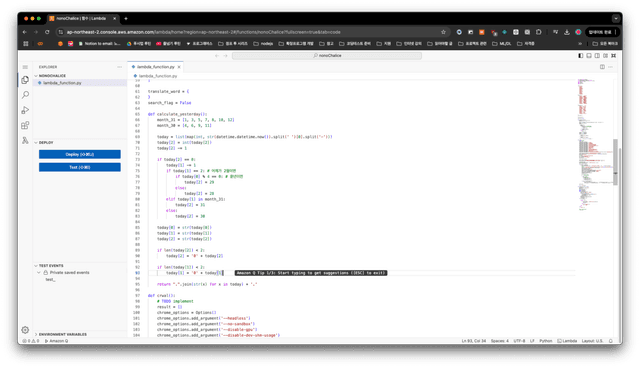Reload the browser page
Viewport: 640px width, 368px height.
[47, 32]
